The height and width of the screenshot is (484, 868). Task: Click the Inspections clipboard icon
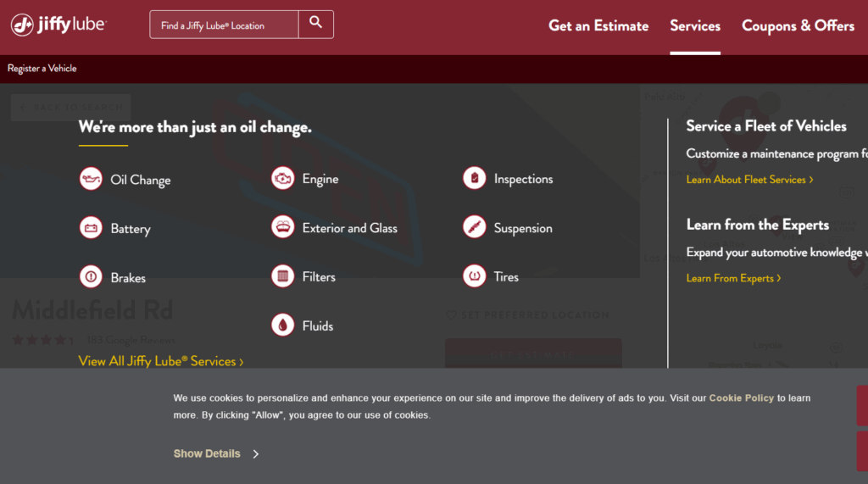475,178
